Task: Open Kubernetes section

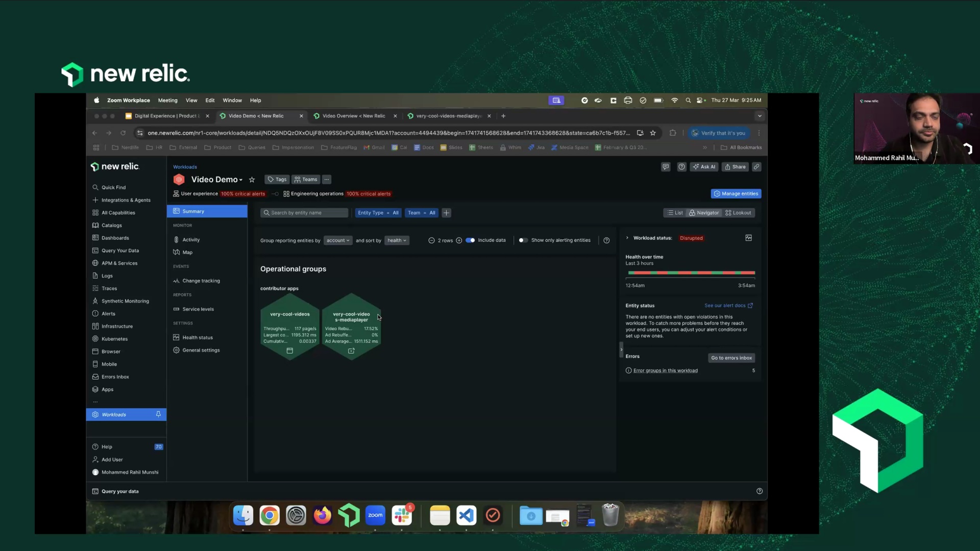Action: pyautogui.click(x=114, y=339)
